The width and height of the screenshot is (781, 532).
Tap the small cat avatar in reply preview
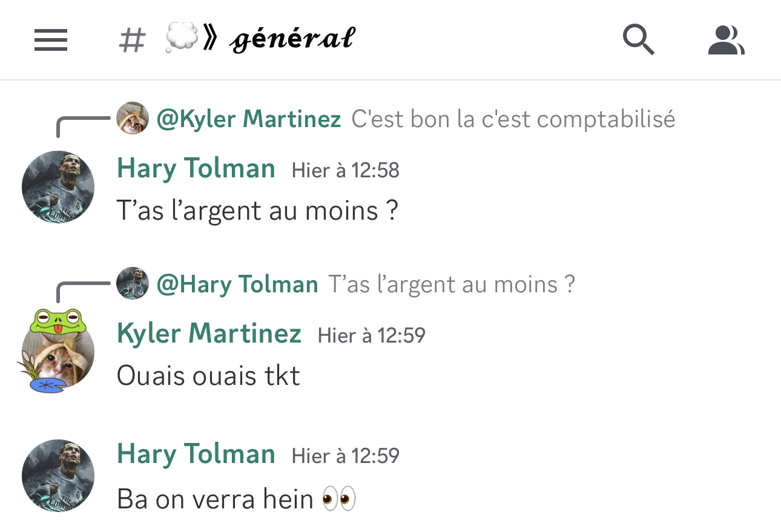coord(133,118)
